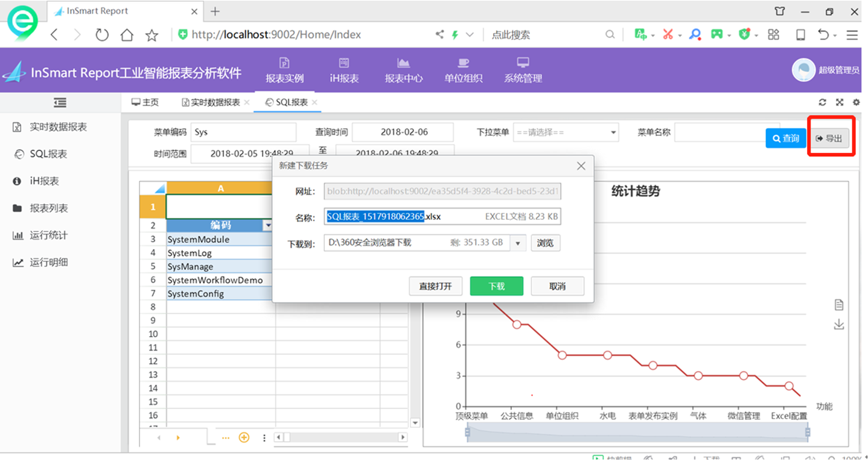
Task: Add a new sheet with plus circle
Action: 244,437
